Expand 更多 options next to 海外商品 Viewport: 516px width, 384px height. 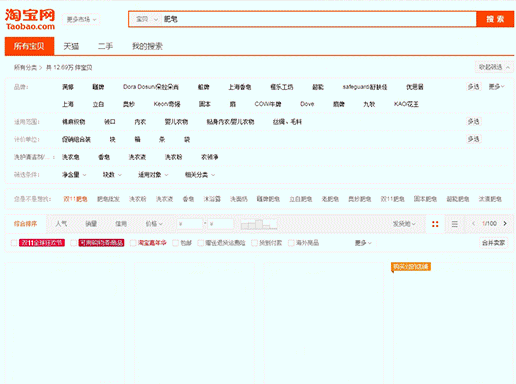coord(363,243)
